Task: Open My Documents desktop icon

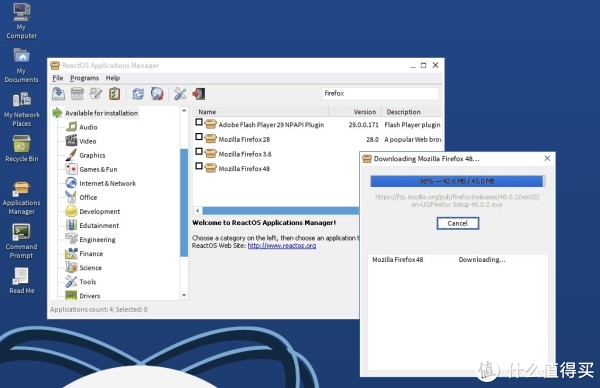Action: (21, 66)
